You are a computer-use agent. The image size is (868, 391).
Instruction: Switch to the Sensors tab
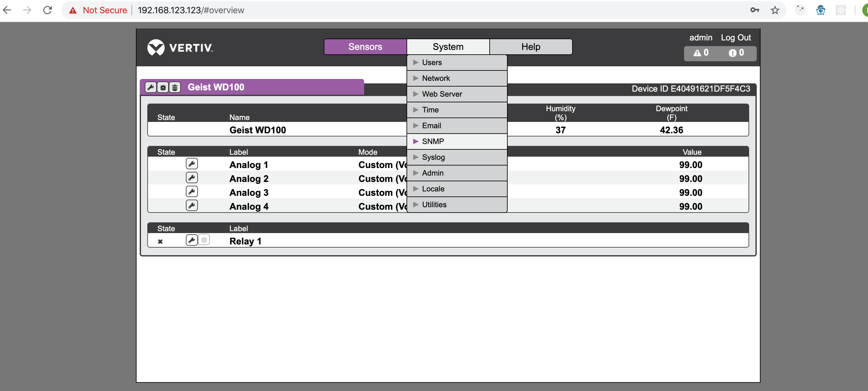pyautogui.click(x=365, y=47)
